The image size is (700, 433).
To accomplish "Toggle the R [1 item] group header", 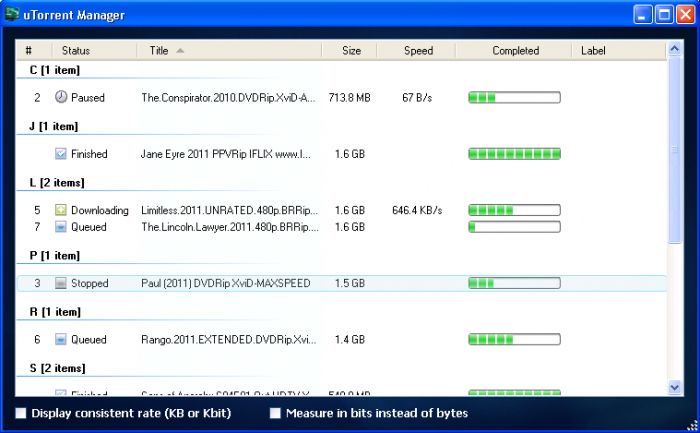I will tap(55, 312).
